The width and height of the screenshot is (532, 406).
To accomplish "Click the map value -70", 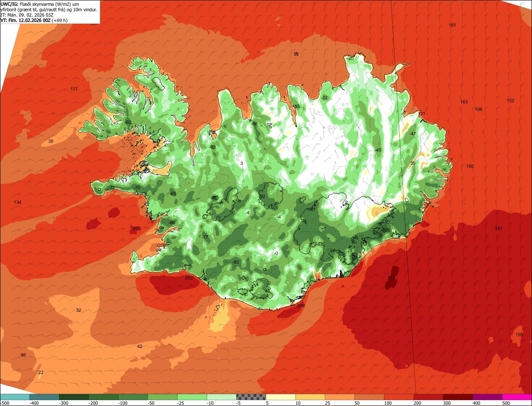I will coord(137,188).
